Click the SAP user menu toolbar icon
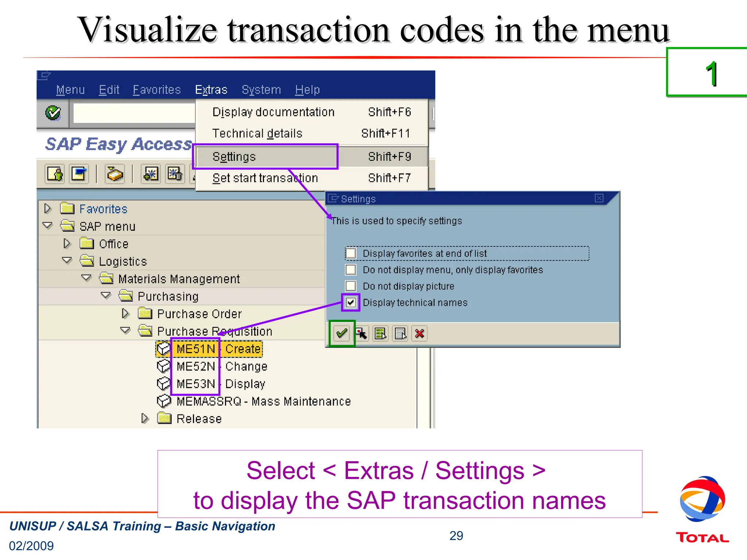This screenshot has width=747, height=560. (55, 174)
